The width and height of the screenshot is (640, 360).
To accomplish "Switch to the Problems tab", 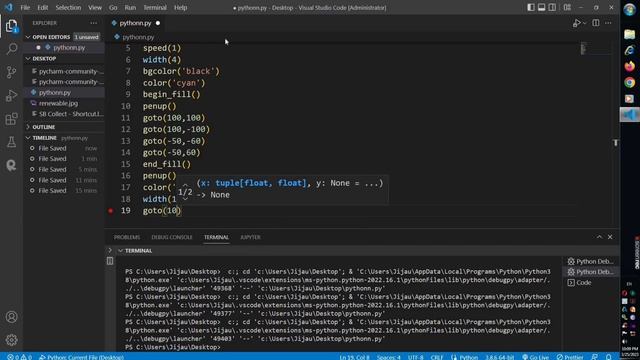I will pos(127,237).
